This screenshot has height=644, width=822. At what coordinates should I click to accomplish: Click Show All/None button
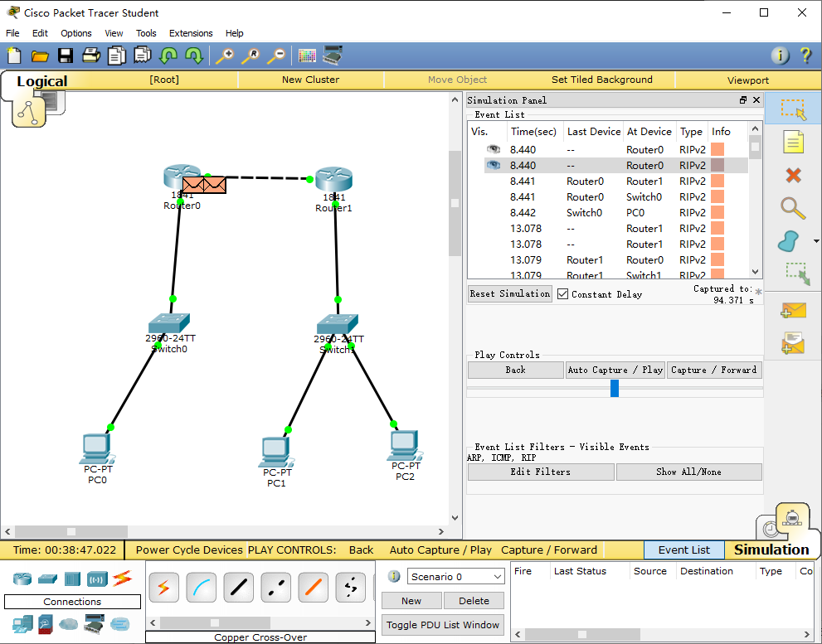click(x=688, y=472)
